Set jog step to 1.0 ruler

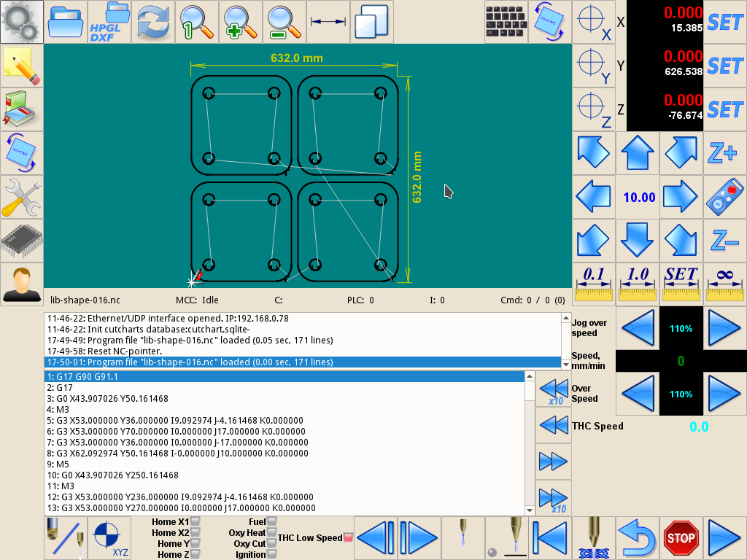click(638, 284)
